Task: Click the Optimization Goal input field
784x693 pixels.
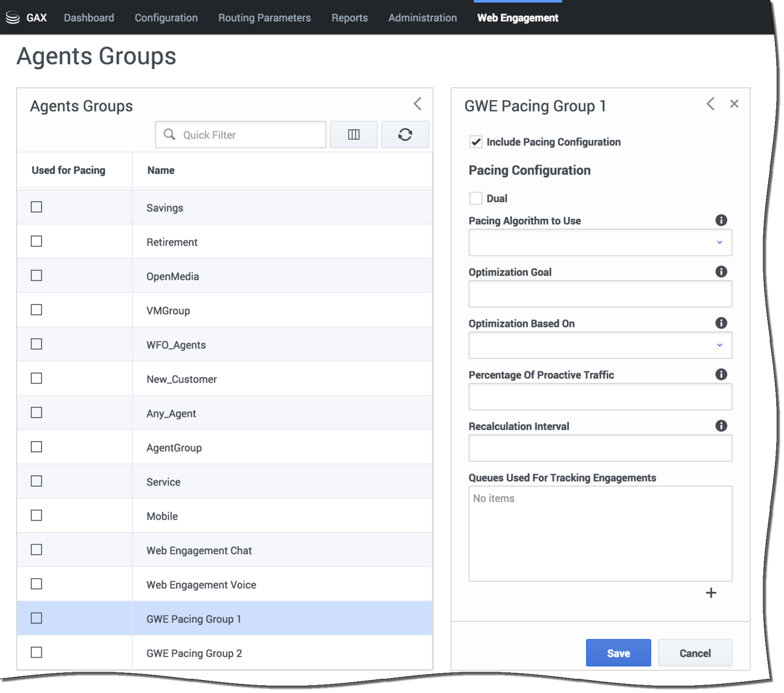Action: pos(600,294)
